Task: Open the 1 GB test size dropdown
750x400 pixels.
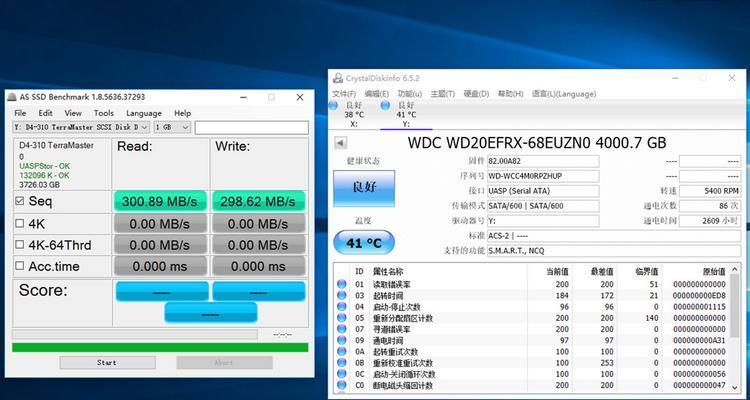Action: 172,127
